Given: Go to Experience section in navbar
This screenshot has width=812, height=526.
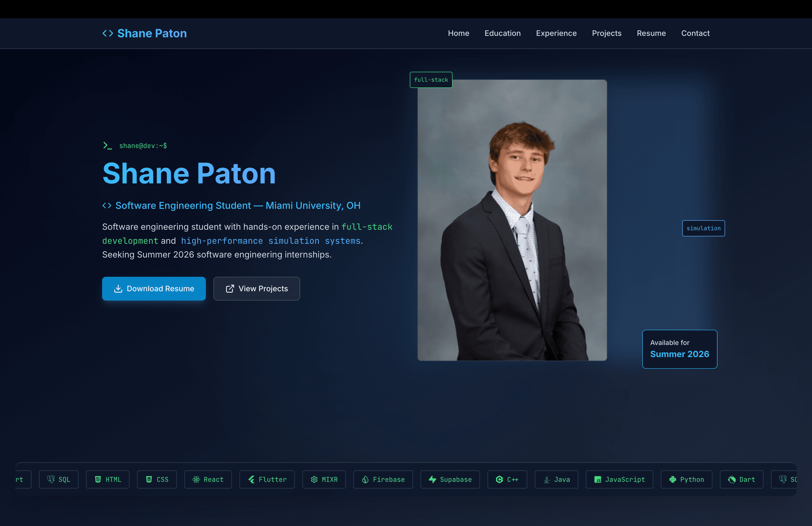Looking at the screenshot, I should point(556,33).
